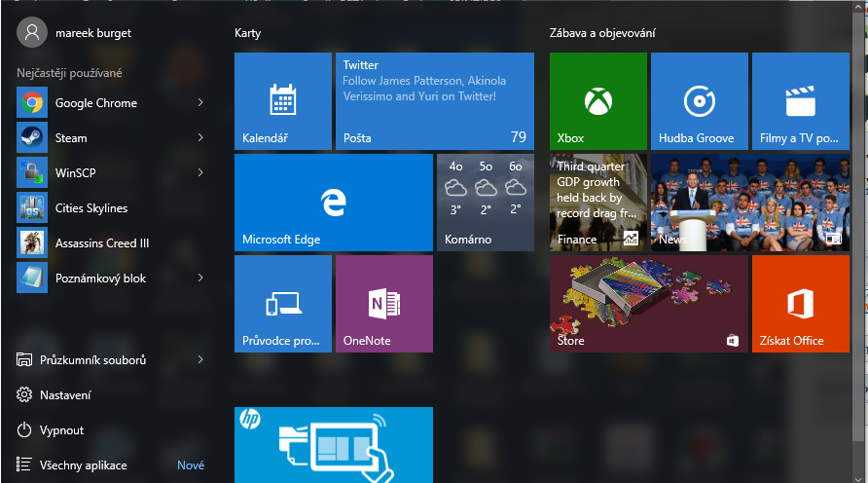This screenshot has height=483, width=868.
Task: Click the Všechny aplikace list icon
Action: (x=23, y=464)
